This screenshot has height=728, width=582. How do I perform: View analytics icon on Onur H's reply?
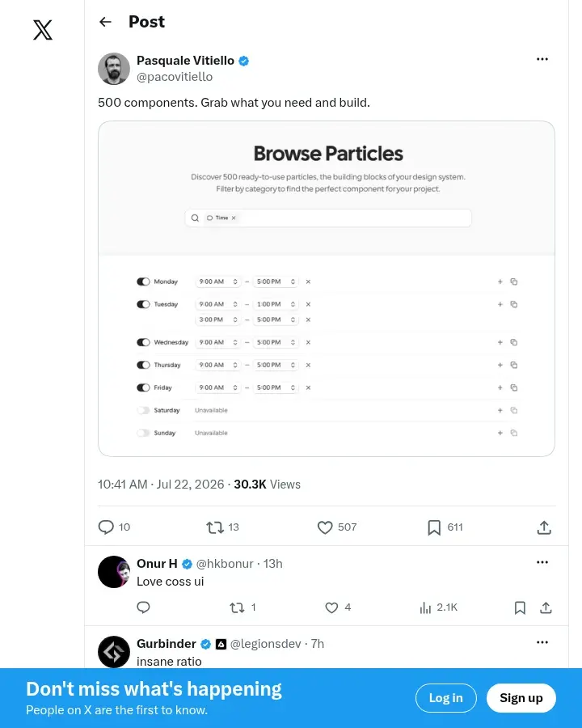[425, 607]
